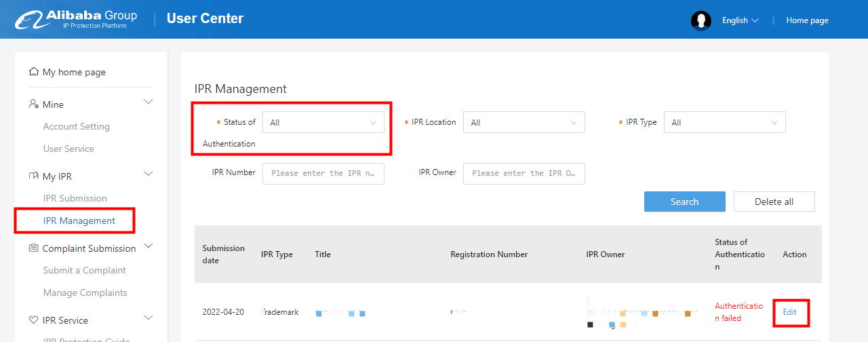Click the 2022-04-20 date cell
The width and height of the screenshot is (868, 342).
pos(223,312)
